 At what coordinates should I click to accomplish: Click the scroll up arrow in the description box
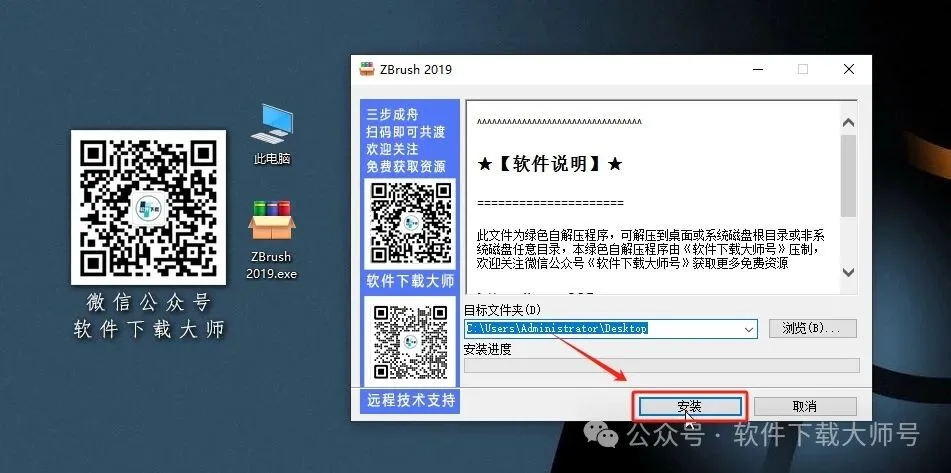[848, 123]
